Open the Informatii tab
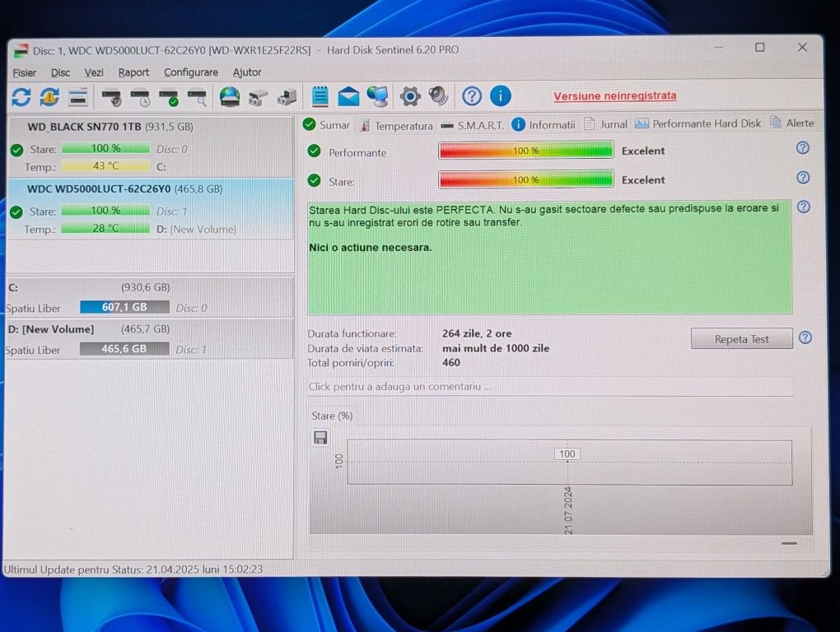The image size is (840, 632). point(544,125)
